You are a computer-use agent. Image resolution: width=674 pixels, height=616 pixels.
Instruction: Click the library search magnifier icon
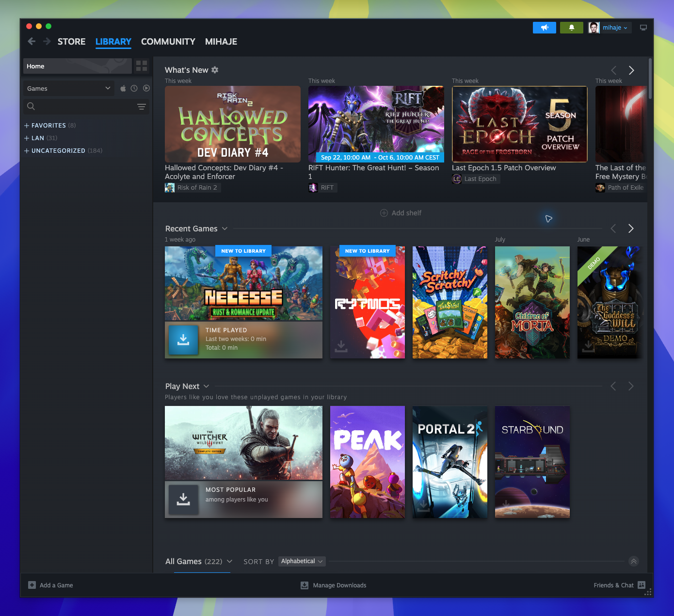pos(31,106)
